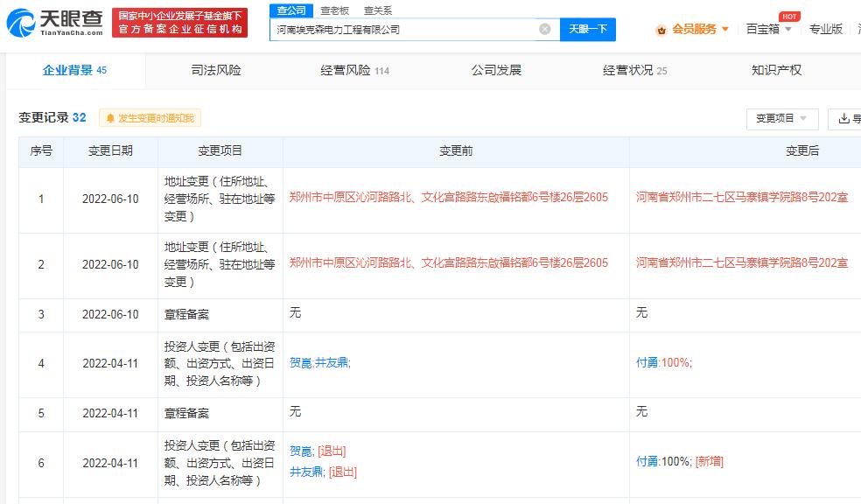Image resolution: width=861 pixels, height=504 pixels.
Task: Click the 天眼一下 search button
Action: pyautogui.click(x=588, y=29)
